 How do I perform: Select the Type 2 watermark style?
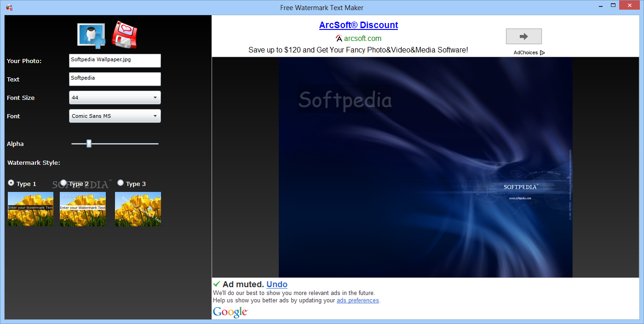point(63,183)
